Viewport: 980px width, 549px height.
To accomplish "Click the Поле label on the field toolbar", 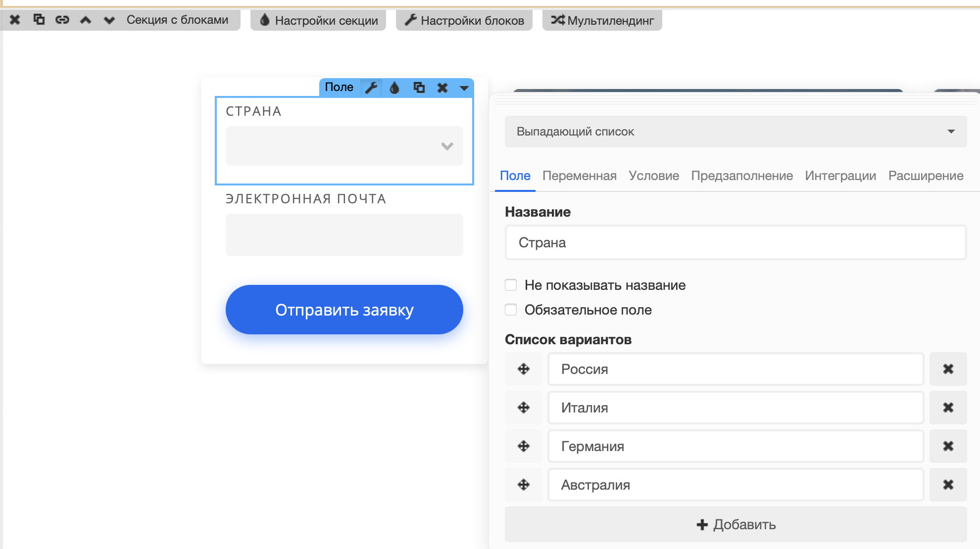I will coord(339,87).
